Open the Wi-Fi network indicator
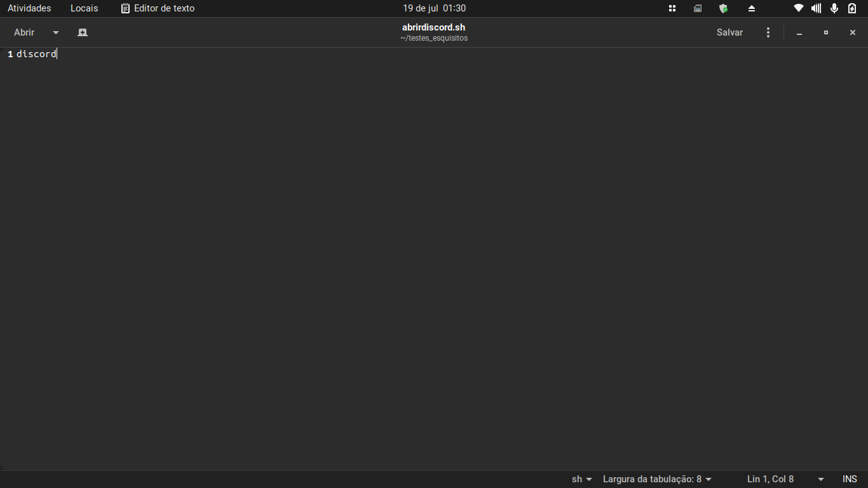This screenshot has width=868, height=488. pyautogui.click(x=799, y=8)
